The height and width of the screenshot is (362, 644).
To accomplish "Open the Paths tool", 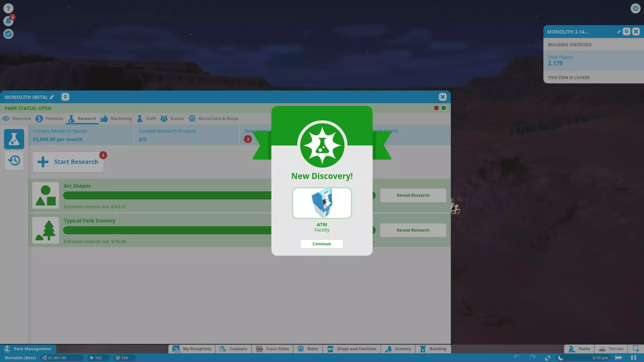I will click(x=579, y=349).
